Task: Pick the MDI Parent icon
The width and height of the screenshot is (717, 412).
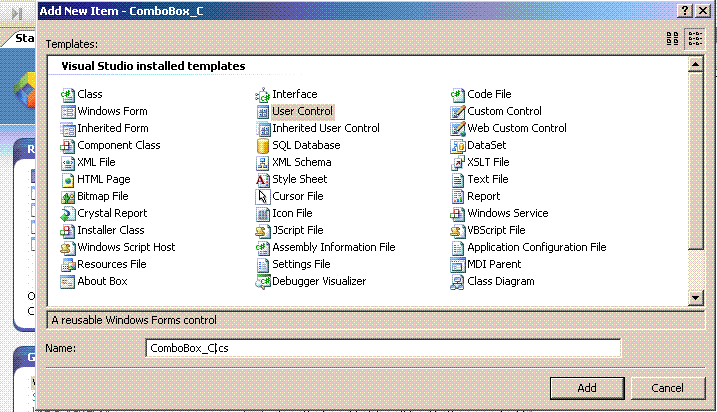Action: point(457,264)
